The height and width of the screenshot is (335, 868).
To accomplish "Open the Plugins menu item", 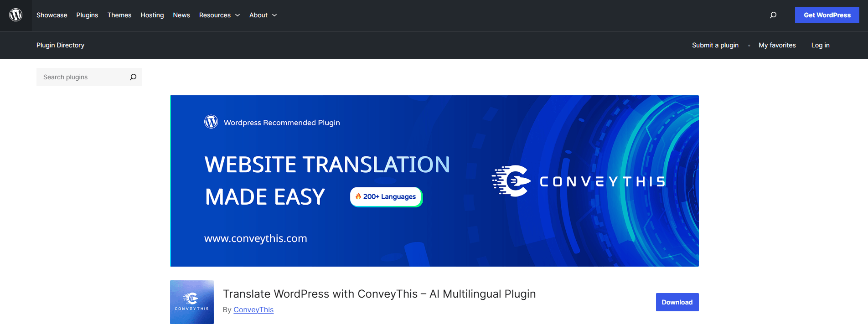I will point(87,15).
